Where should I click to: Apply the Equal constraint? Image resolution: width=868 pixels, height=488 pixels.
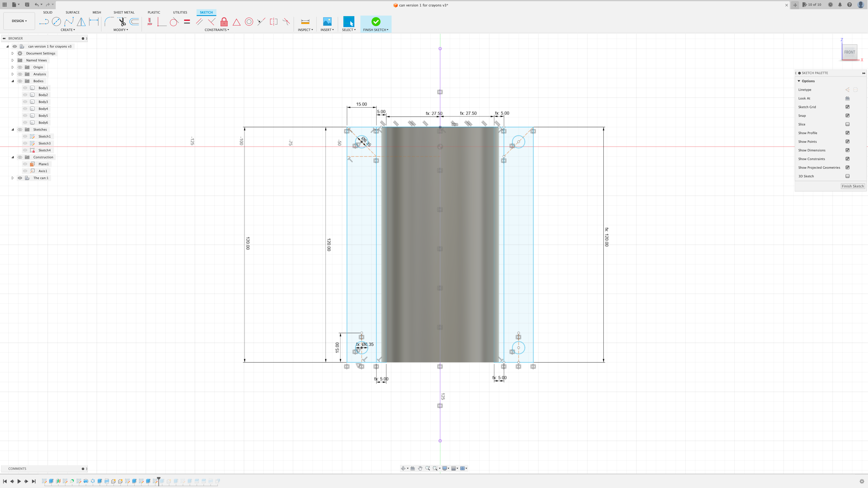pos(187,22)
